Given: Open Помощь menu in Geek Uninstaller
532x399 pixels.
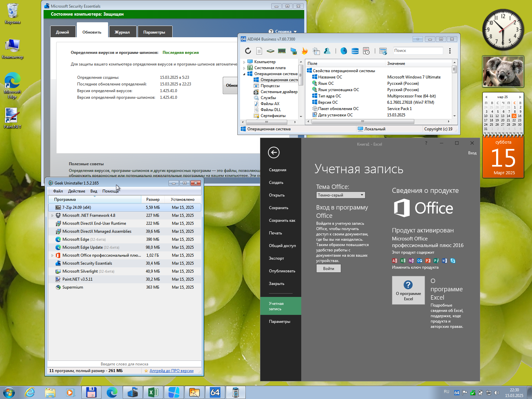Looking at the screenshot, I should tap(110, 191).
